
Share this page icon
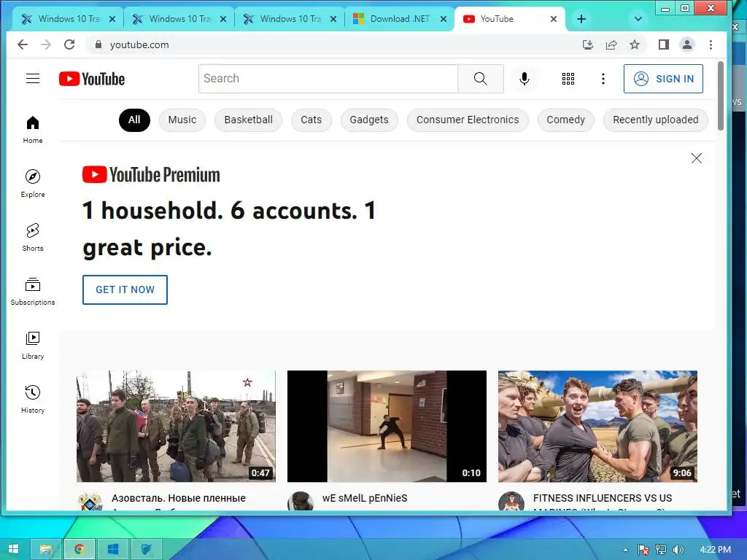[611, 44]
